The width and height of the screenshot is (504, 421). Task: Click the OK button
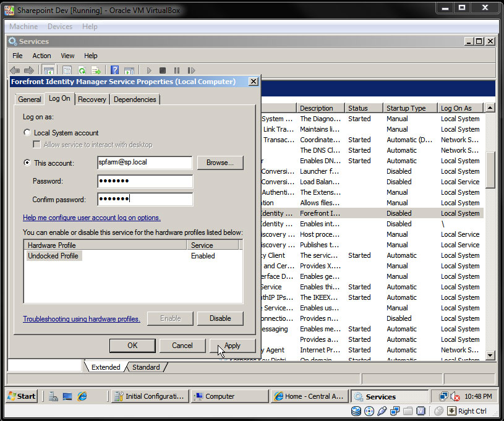[132, 346]
